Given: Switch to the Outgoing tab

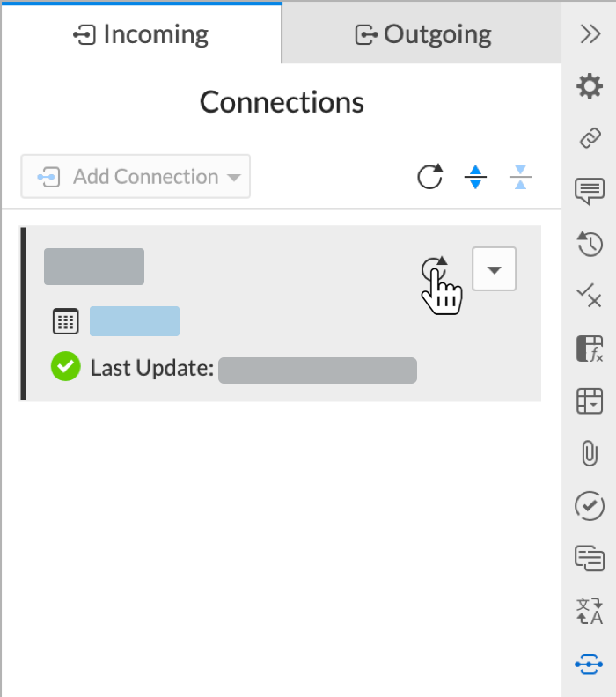Looking at the screenshot, I should tap(422, 34).
